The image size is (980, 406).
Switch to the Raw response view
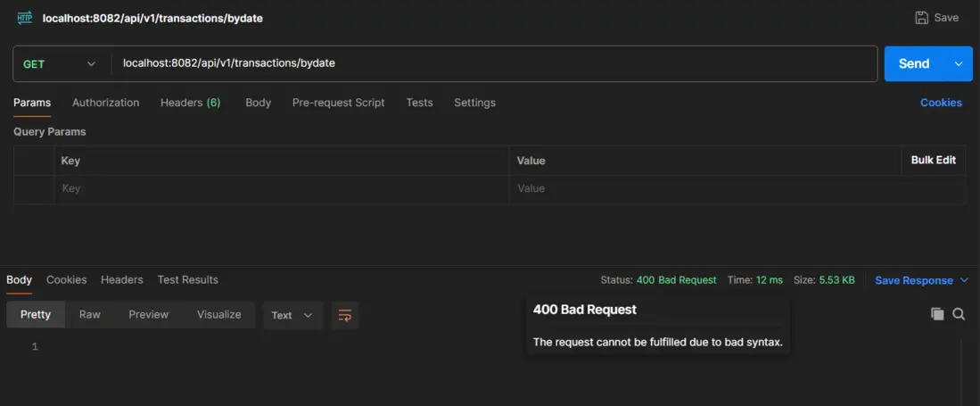coord(89,315)
